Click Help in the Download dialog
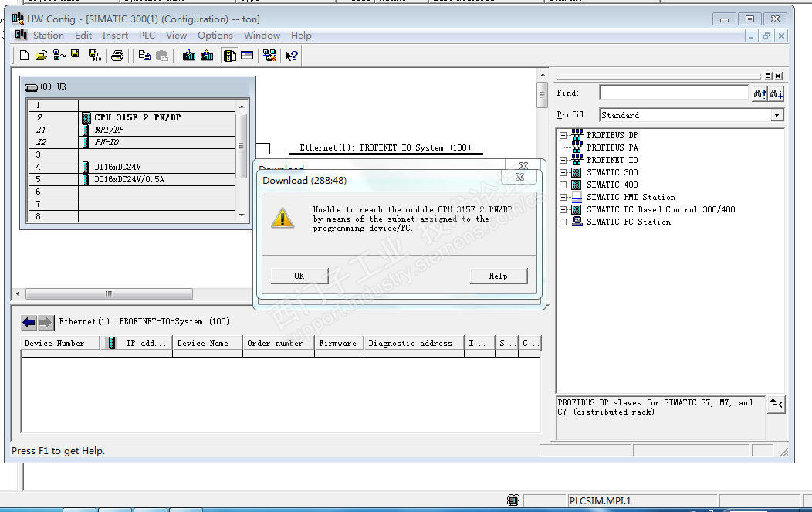 click(x=498, y=276)
